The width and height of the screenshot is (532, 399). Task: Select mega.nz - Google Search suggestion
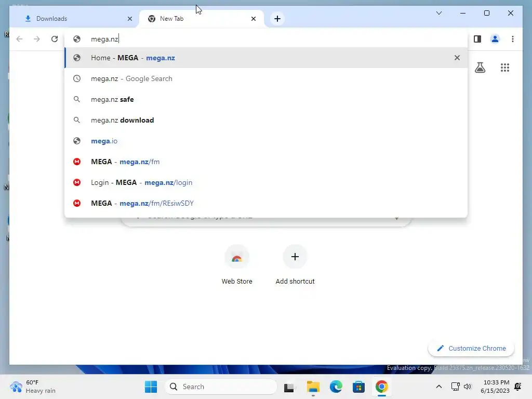pos(266,78)
